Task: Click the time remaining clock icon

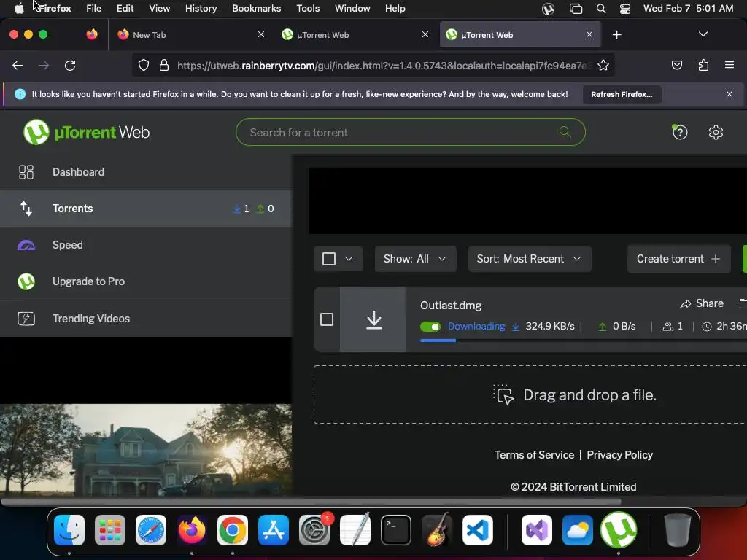Action: pos(707,327)
